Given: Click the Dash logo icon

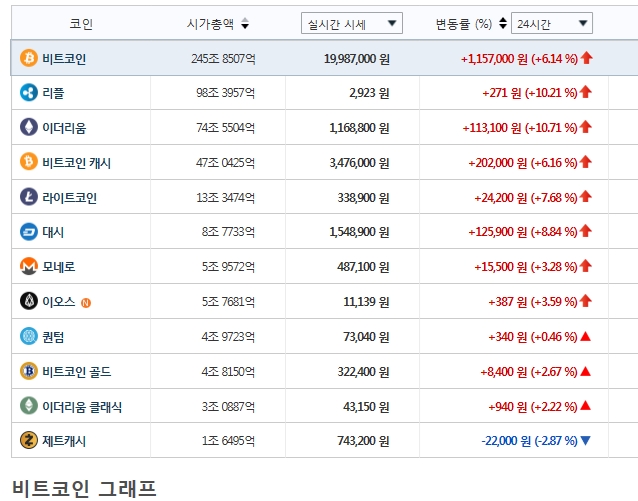Looking at the screenshot, I should [29, 232].
